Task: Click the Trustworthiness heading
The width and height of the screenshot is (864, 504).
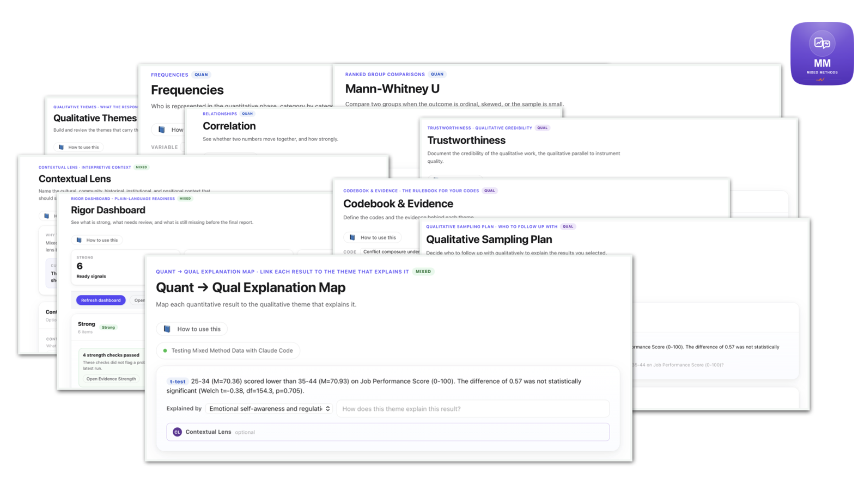Action: [x=466, y=140]
